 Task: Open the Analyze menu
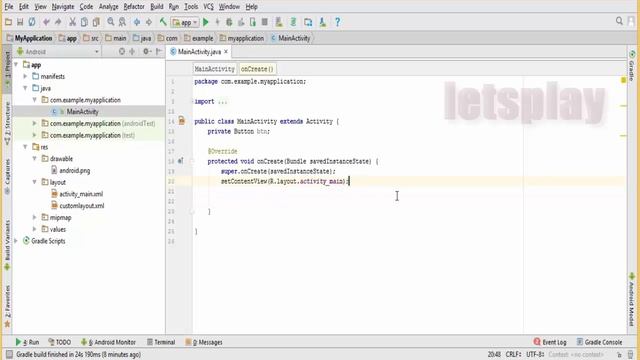coord(109,7)
